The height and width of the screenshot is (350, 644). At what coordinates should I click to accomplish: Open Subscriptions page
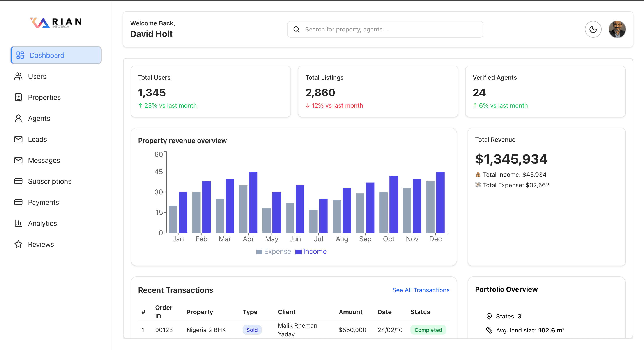click(x=56, y=181)
